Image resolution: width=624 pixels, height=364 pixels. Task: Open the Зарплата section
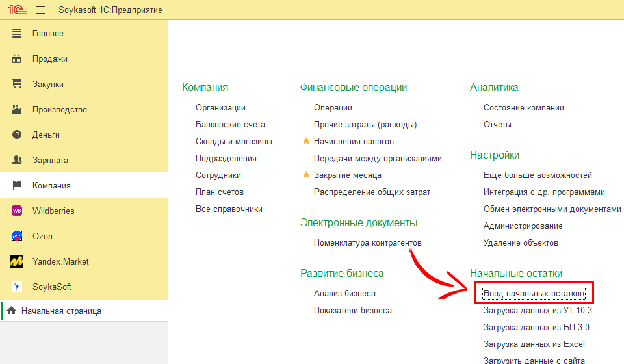coord(50,161)
